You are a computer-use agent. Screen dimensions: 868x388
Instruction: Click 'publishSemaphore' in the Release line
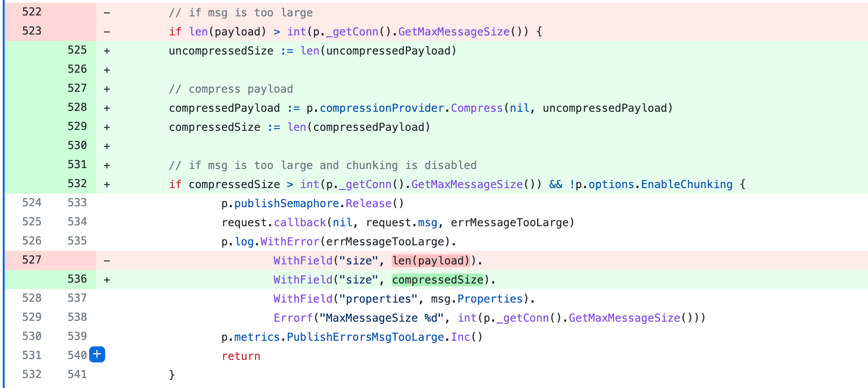tap(286, 204)
